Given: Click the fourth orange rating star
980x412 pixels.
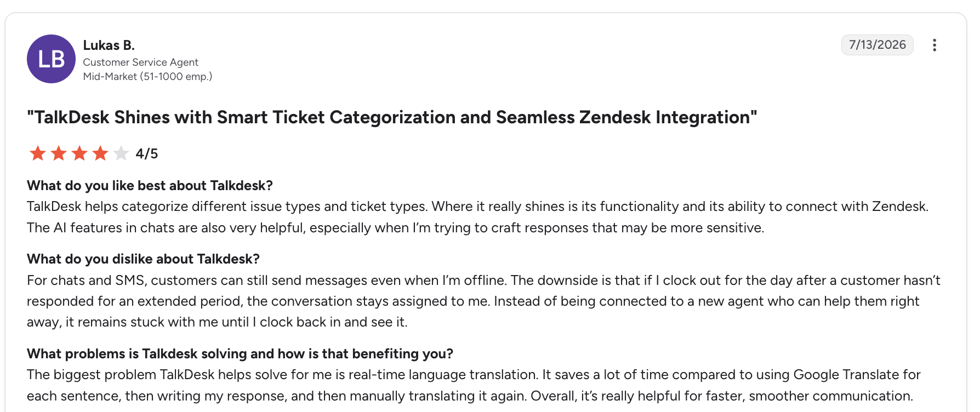Looking at the screenshot, I should click(100, 153).
